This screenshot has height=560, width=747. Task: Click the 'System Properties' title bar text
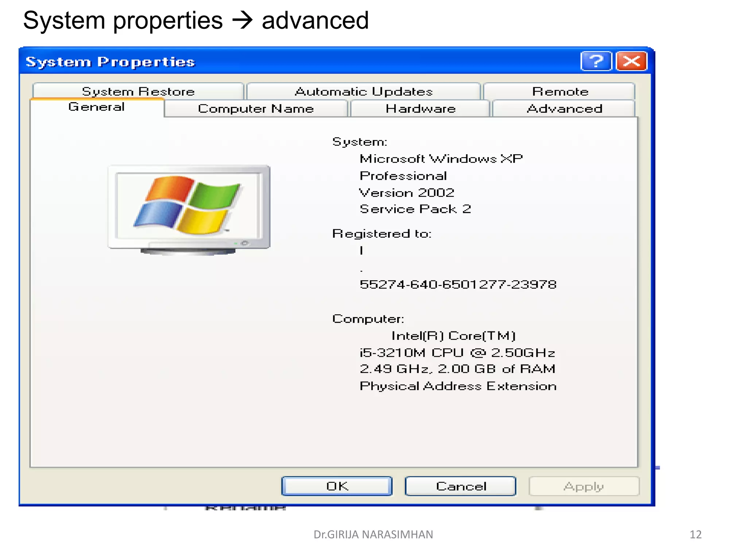[x=110, y=62]
